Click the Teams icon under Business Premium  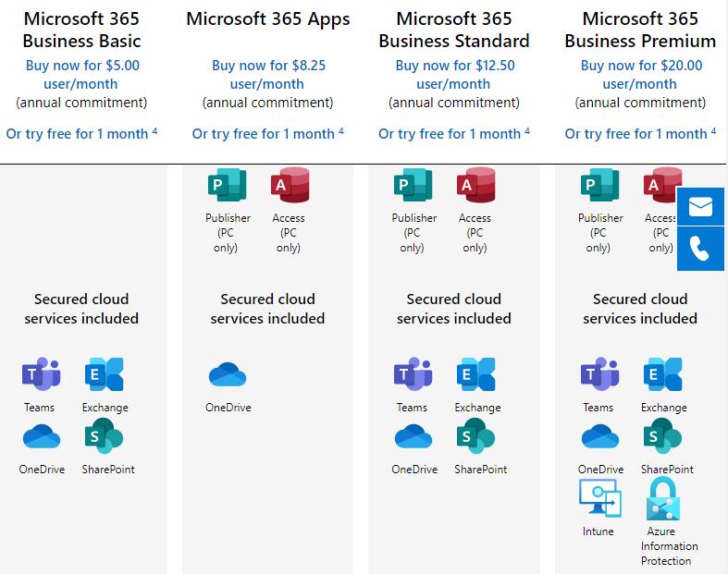tap(599, 374)
